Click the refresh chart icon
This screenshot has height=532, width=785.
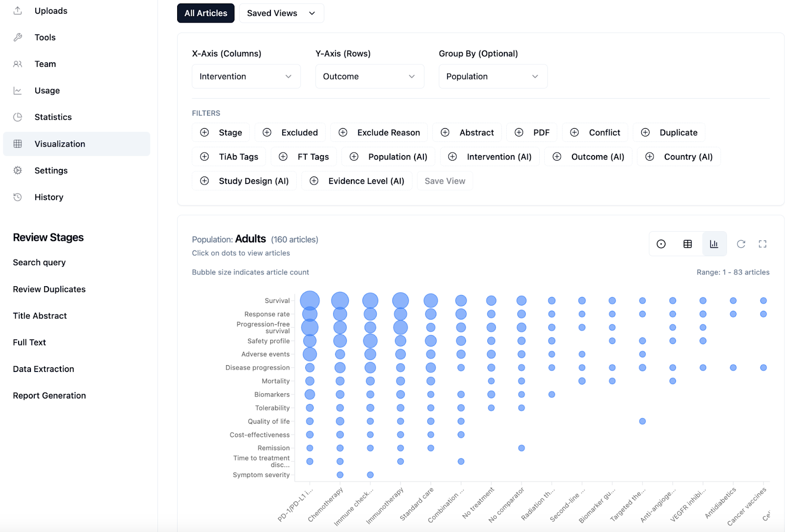(741, 244)
